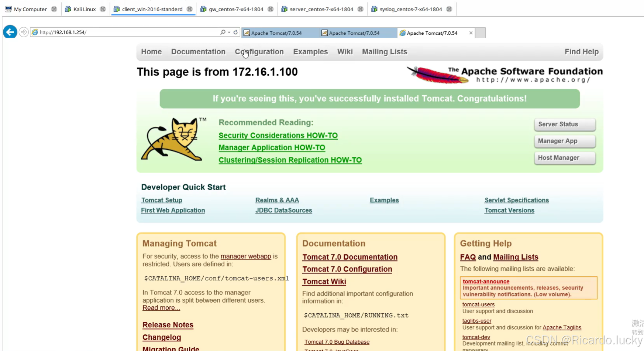Open the address bar dropdown arrow

[x=229, y=32]
